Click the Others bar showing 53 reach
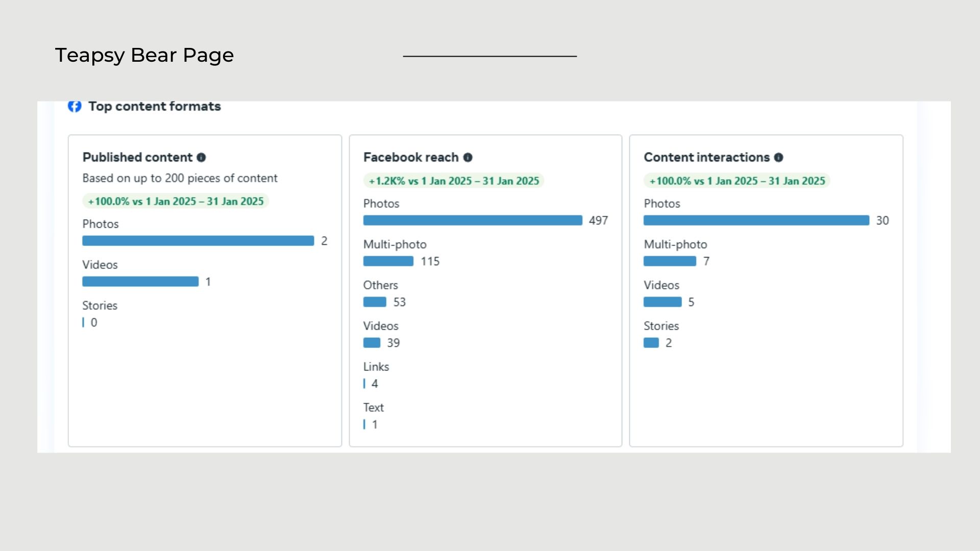Screen dimensions: 980x551 tap(375, 302)
